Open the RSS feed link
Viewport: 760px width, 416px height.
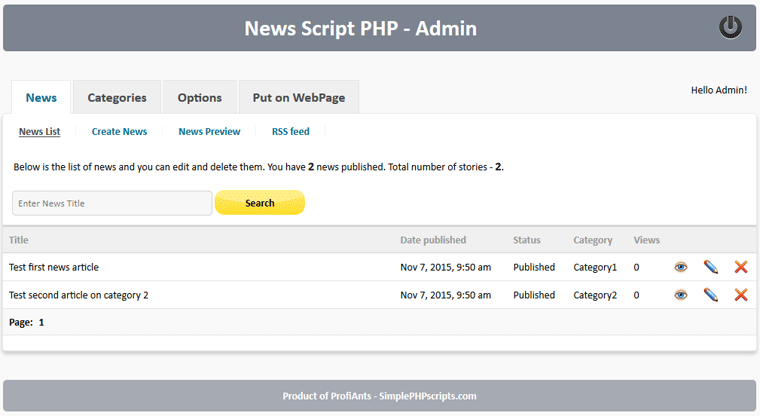(x=290, y=131)
